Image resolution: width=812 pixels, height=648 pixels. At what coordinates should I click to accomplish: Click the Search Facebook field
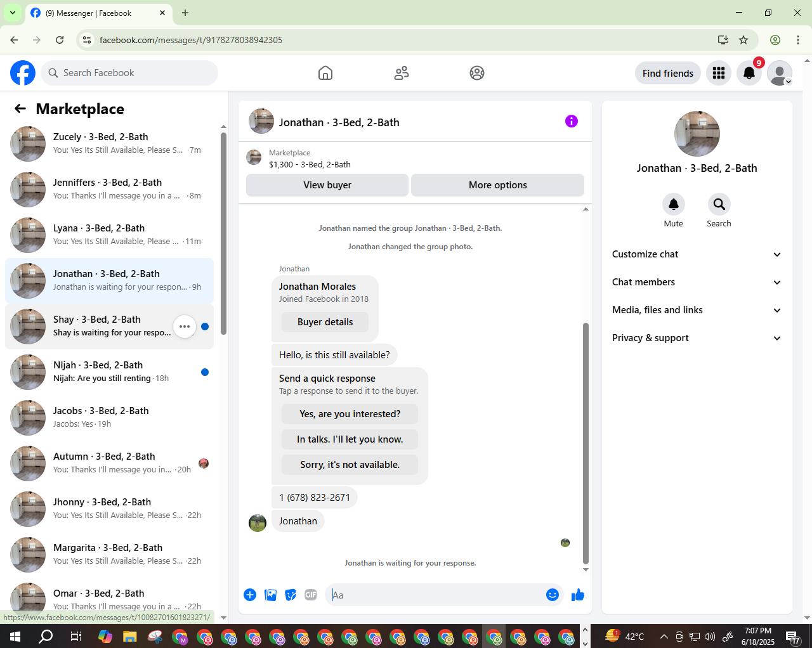129,73
